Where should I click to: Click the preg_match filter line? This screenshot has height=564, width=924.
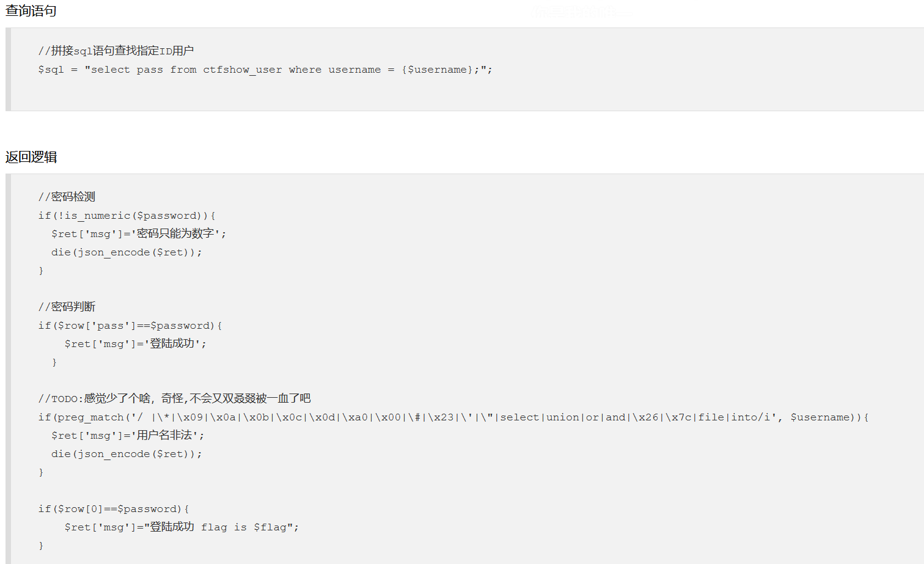tap(453, 417)
